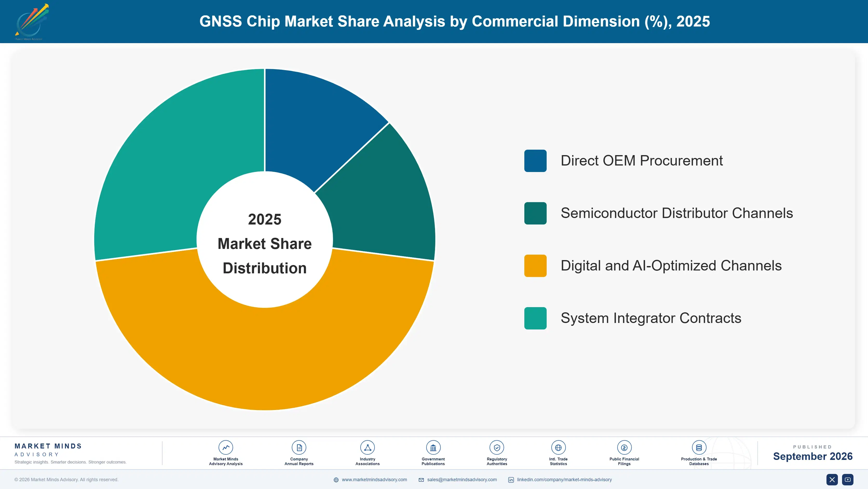Click the Company Annual Reports document icon
This screenshot has height=489, width=868.
coord(299,447)
